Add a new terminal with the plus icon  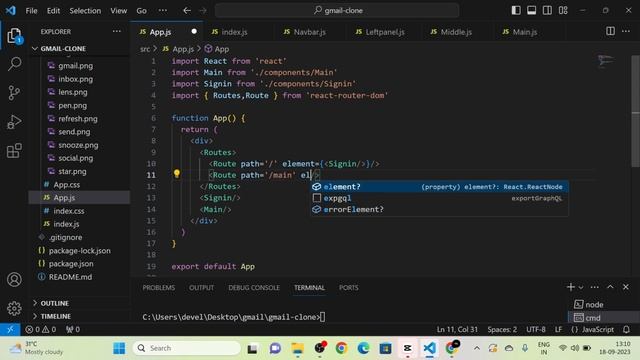[571, 287]
